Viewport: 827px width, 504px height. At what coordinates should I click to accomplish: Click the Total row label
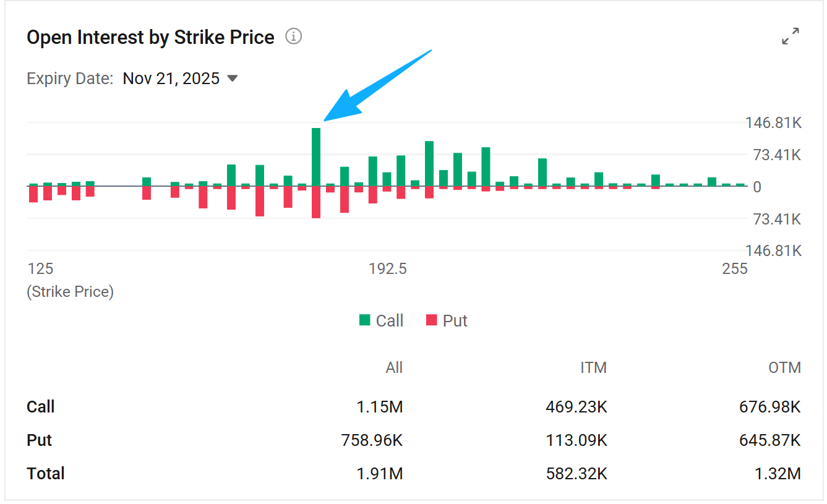coord(46,474)
